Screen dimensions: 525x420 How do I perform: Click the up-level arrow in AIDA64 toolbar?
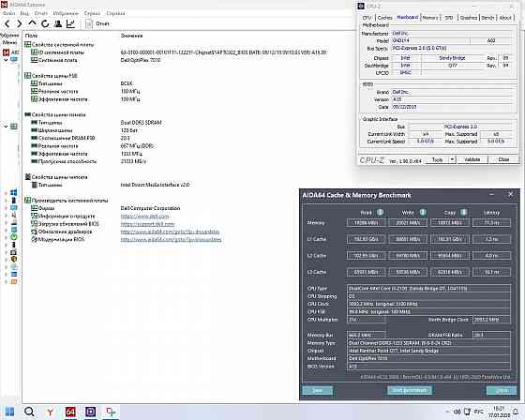pyautogui.click(x=32, y=23)
